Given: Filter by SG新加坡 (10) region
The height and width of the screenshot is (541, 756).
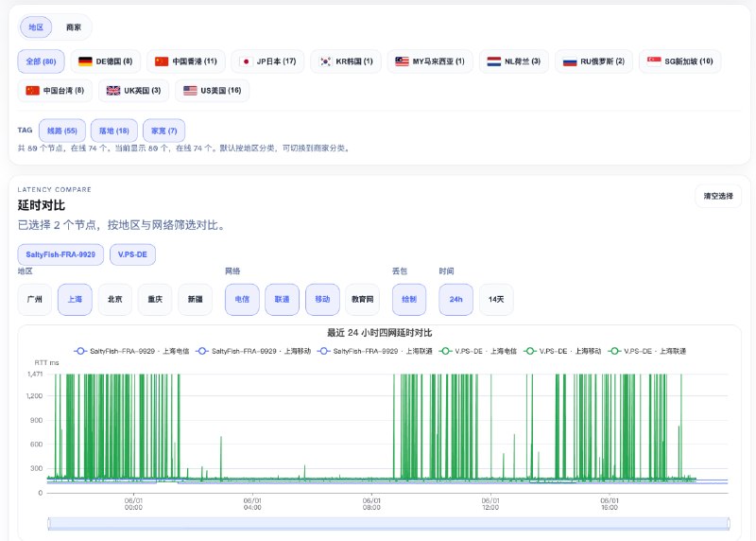Looking at the screenshot, I should (679, 61).
